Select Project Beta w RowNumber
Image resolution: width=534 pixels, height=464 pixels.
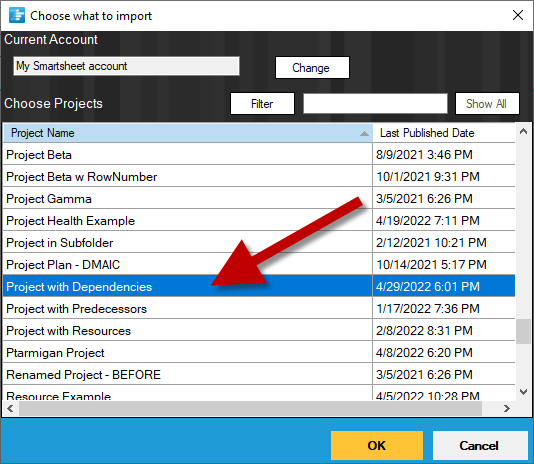tap(259, 176)
